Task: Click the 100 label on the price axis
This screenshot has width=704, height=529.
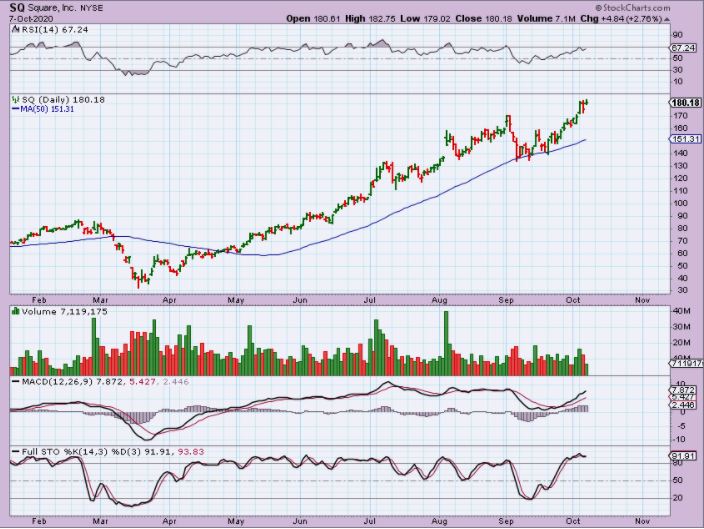Action: (x=680, y=203)
